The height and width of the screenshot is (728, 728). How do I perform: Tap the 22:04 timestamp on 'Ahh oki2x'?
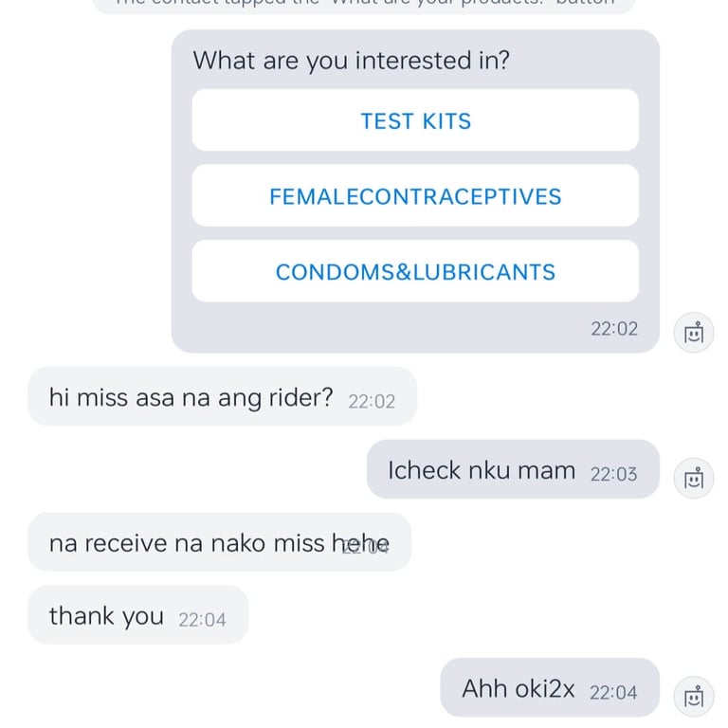(x=613, y=693)
